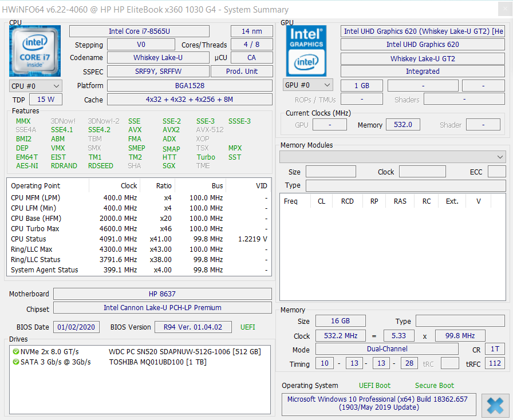Click the Intel Core i7 logo image
The height and width of the screenshot is (420, 513).
[x=35, y=51]
